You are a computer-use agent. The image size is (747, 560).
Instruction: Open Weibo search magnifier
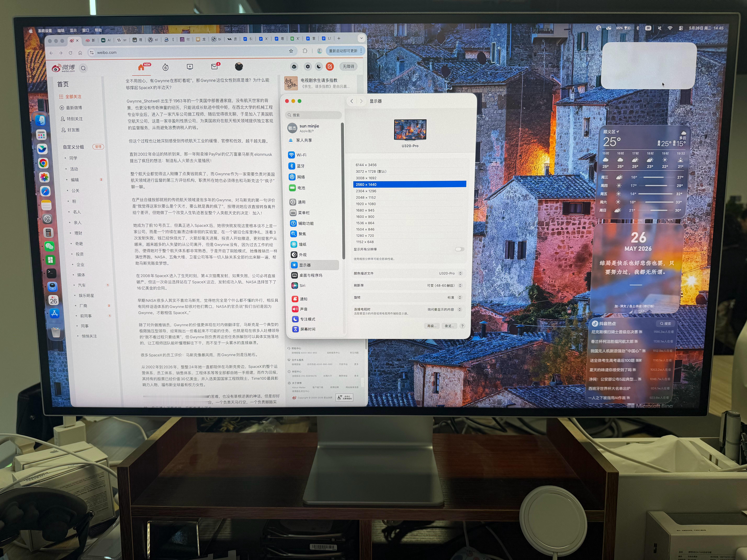(83, 68)
